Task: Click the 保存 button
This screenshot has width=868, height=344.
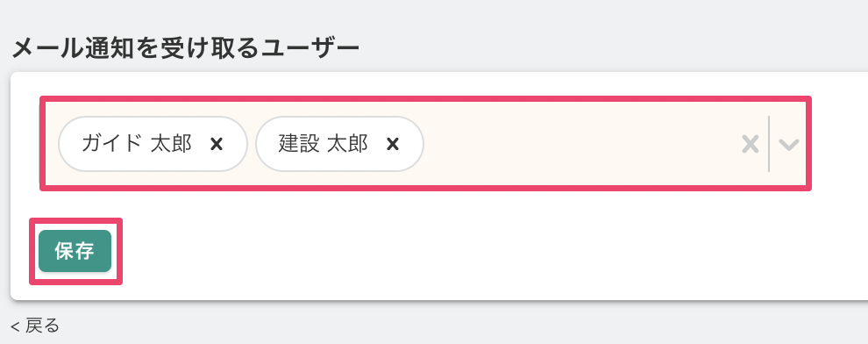Action: click(x=75, y=251)
